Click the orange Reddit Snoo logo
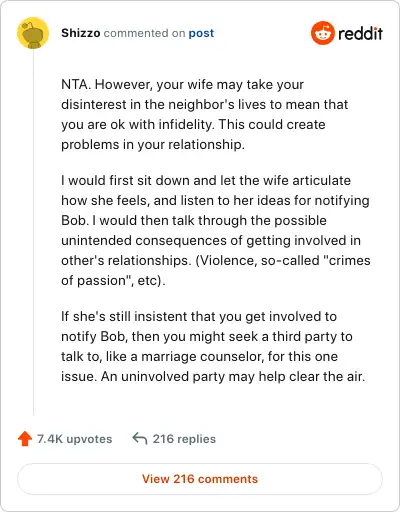Viewport: 400px width, 512px height. point(323,33)
